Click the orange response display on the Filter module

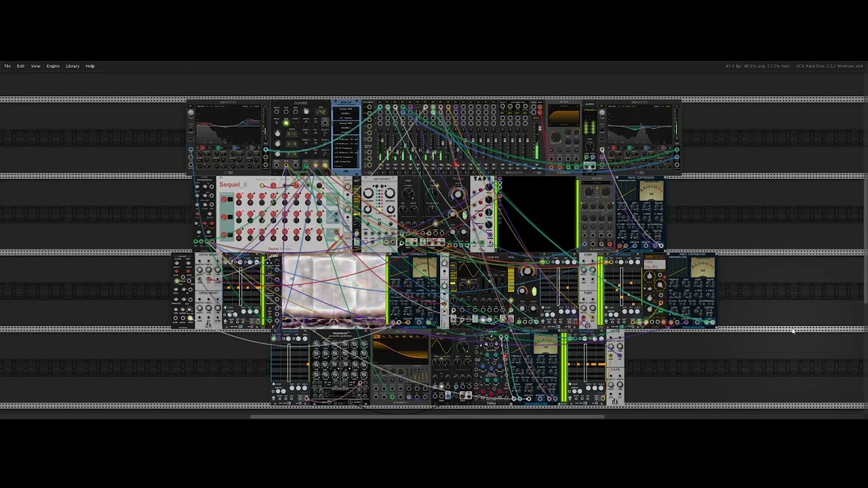[564, 115]
